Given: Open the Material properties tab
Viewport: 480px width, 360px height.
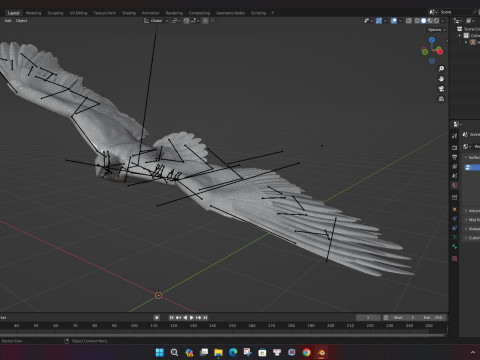Looking at the screenshot, I should 454,259.
